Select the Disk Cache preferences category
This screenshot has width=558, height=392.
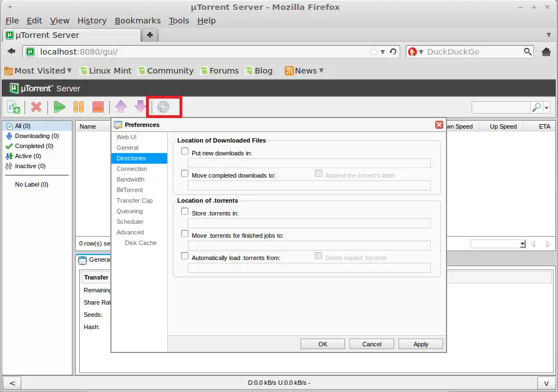click(x=140, y=243)
